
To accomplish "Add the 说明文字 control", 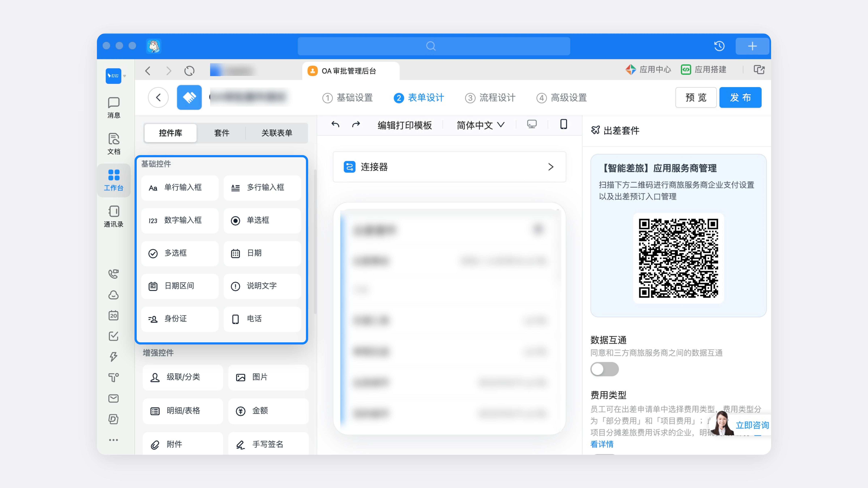I will coord(262,286).
